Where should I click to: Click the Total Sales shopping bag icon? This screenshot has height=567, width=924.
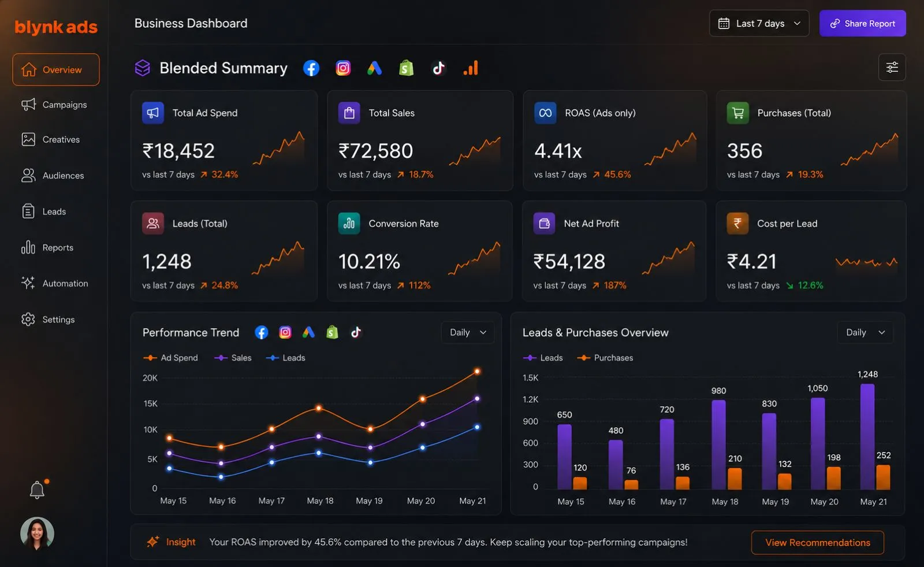click(x=349, y=113)
